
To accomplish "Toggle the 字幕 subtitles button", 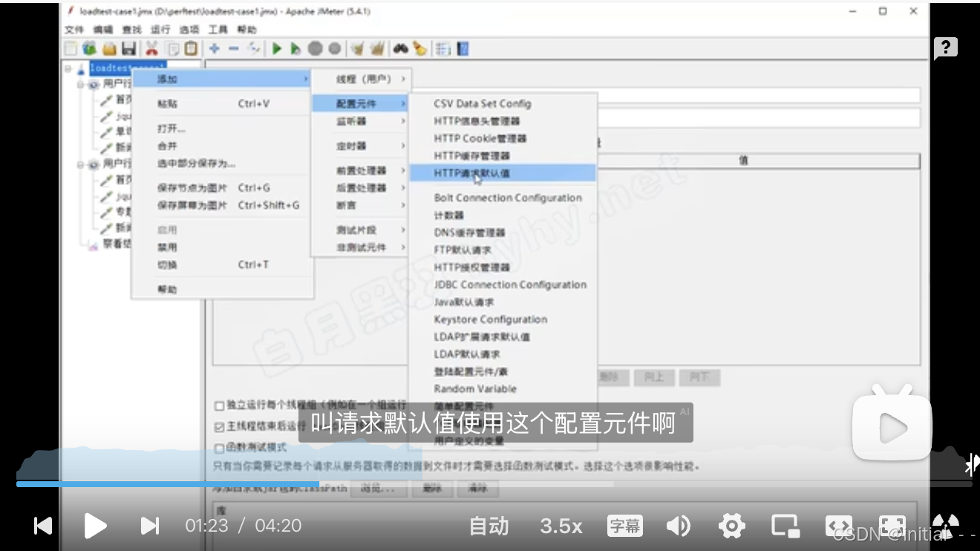I will click(x=624, y=526).
